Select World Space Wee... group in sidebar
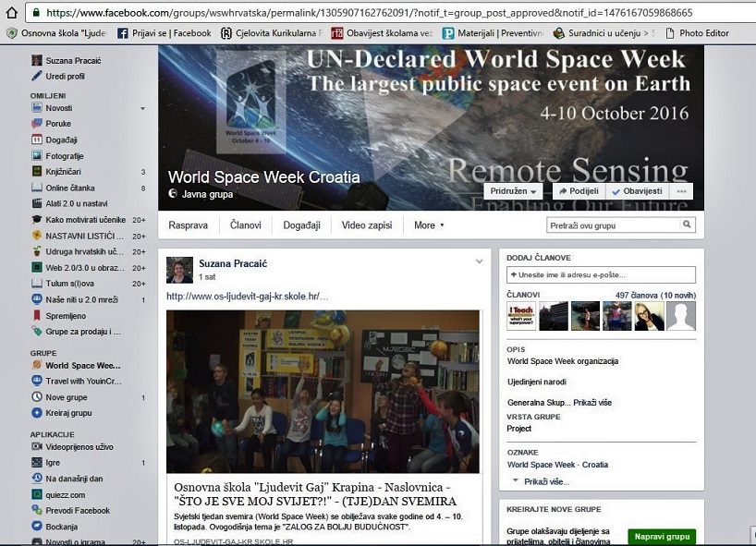 pos(83,365)
